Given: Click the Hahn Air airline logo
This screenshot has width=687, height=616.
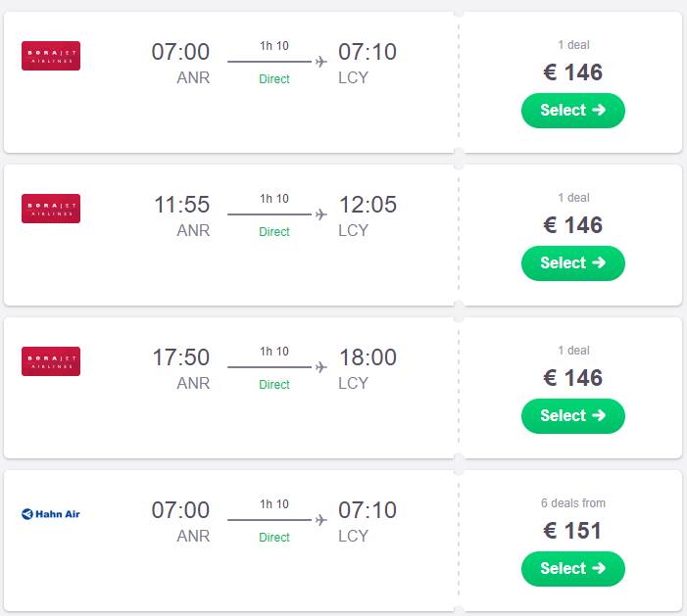Looking at the screenshot, I should click(51, 514).
